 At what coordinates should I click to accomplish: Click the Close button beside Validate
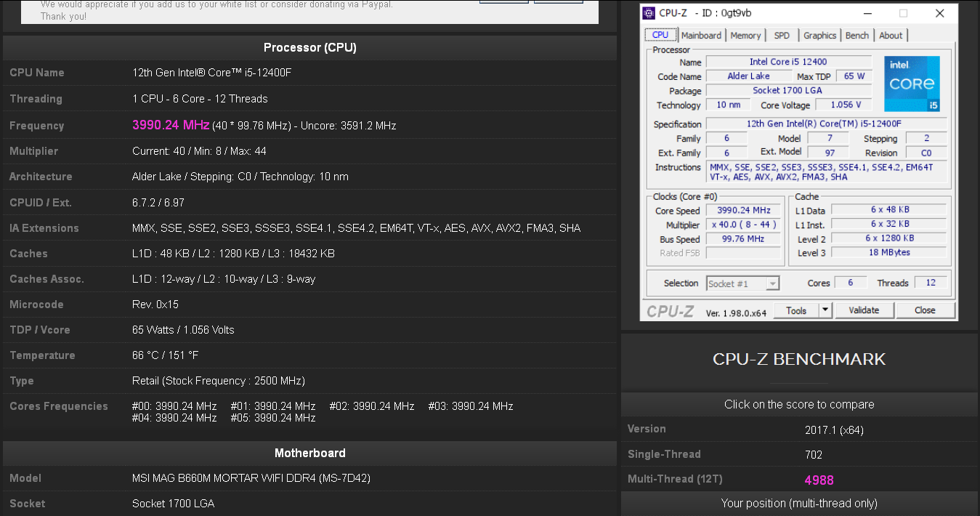[925, 310]
